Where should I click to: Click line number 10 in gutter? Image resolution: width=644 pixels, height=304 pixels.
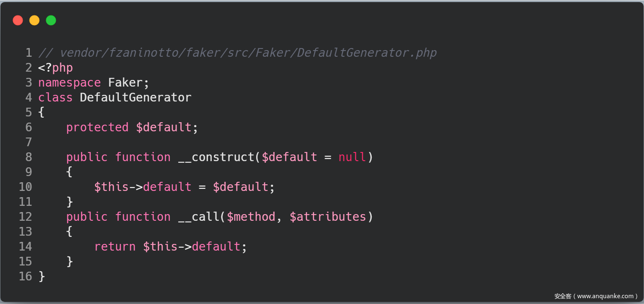(x=25, y=187)
